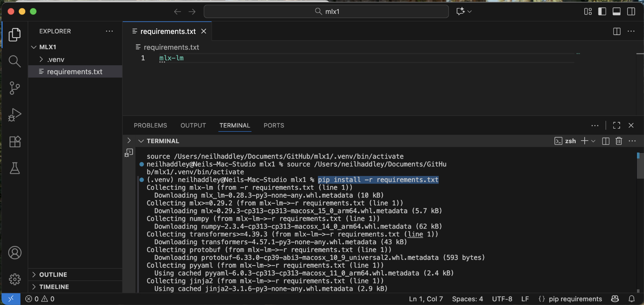Click the mlx1 command center search box

326,12
